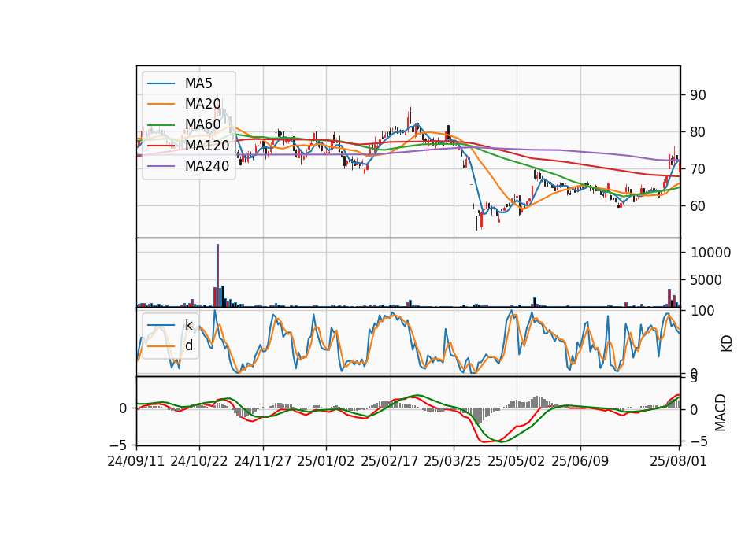Click the 10000 volume axis label
Screen dimensions: 756x543
[x=710, y=253]
